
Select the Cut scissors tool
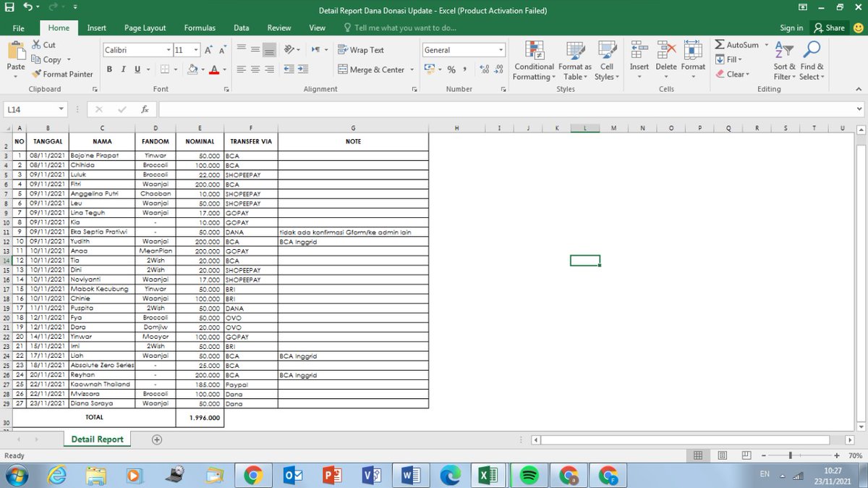pos(45,45)
